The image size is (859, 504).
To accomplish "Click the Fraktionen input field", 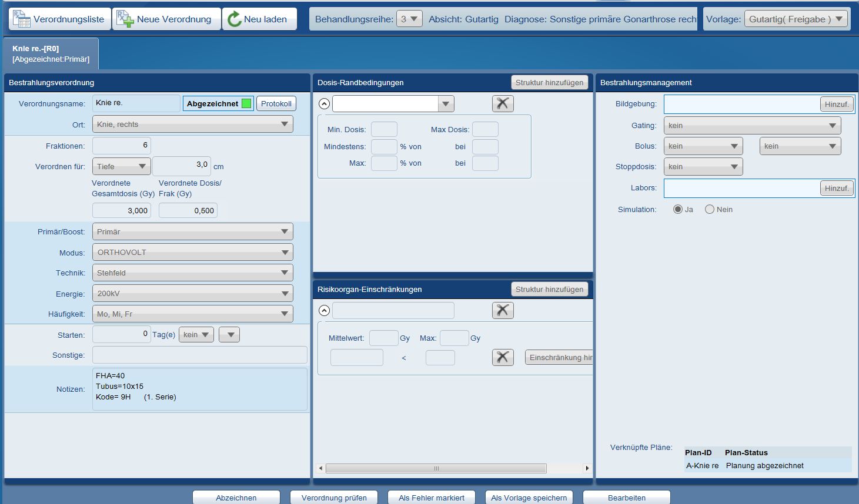I will point(122,145).
